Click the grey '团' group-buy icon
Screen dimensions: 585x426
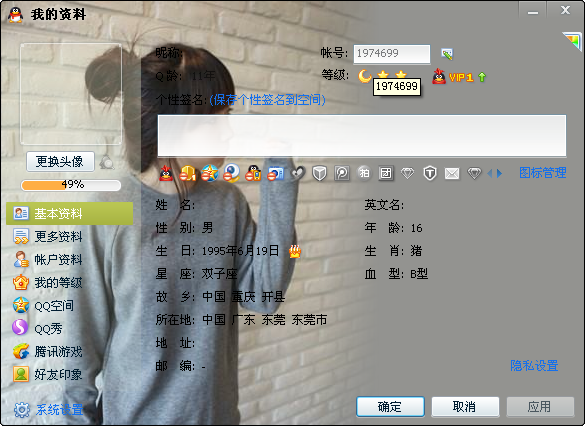pyautogui.click(x=386, y=173)
